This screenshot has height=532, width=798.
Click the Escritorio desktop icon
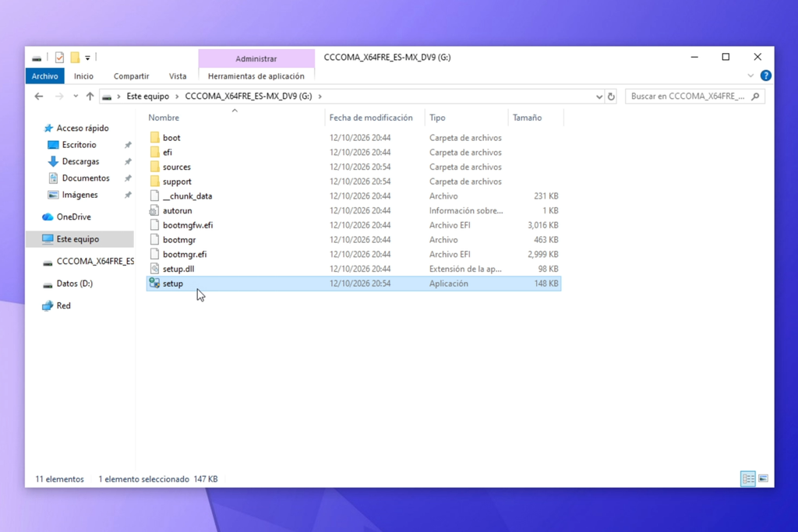(x=53, y=145)
